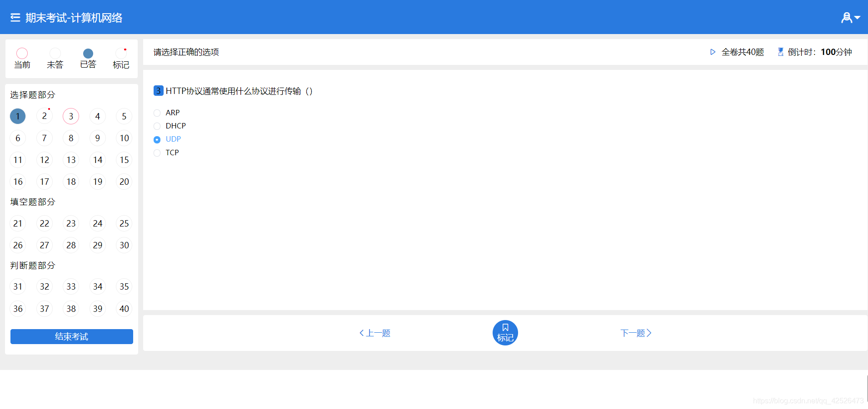Open true/false question 33
868x409 pixels.
(71, 286)
